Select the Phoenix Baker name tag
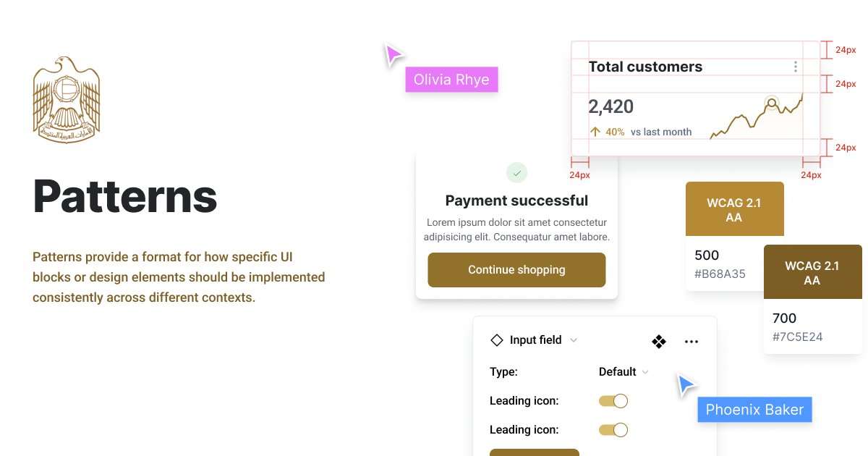This screenshot has width=868, height=456. pyautogui.click(x=754, y=409)
